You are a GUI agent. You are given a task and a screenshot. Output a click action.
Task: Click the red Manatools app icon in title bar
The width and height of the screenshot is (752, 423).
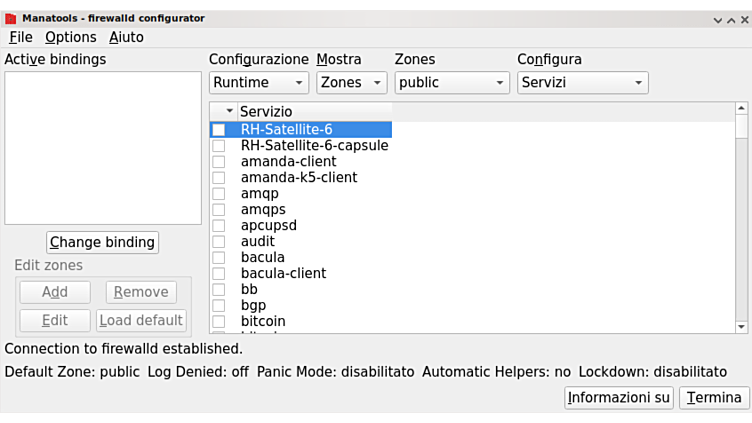(10, 18)
